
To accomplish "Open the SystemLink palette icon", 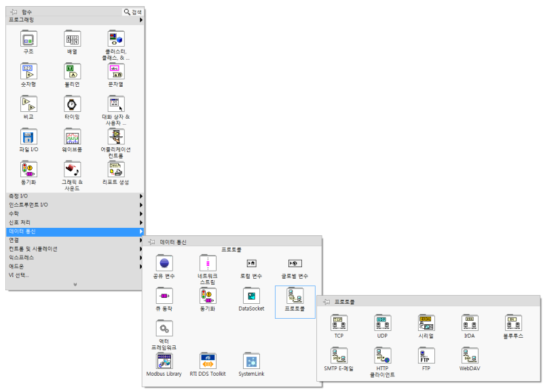I will [251, 361].
